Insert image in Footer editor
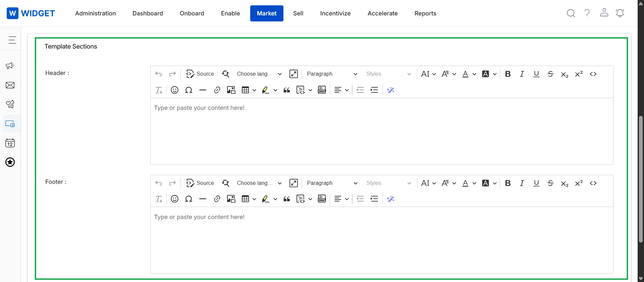Viewport: 644px width, 282px height. click(x=231, y=199)
